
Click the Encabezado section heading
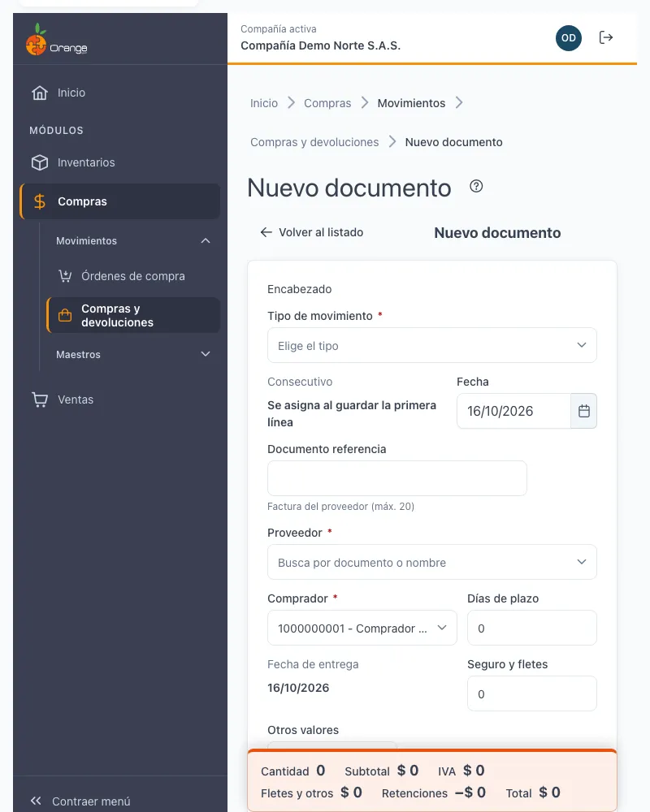(300, 289)
